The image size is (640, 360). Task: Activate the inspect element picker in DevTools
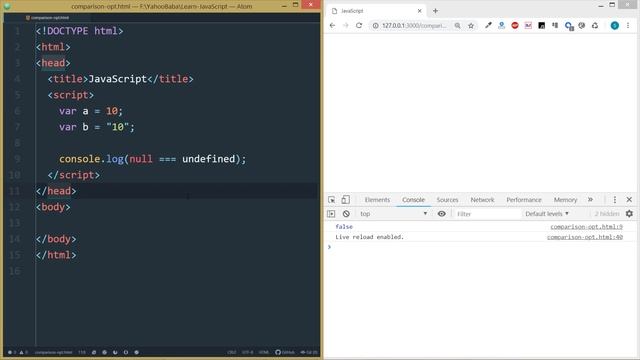point(331,200)
